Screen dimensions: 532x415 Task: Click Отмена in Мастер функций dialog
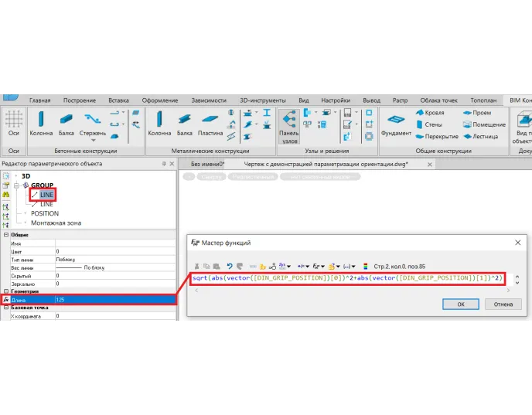click(503, 304)
